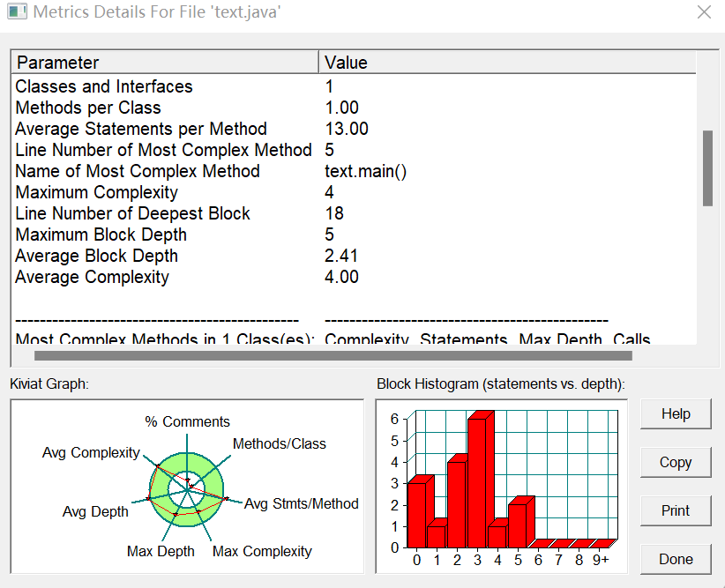Click the Parameter column header

click(165, 63)
